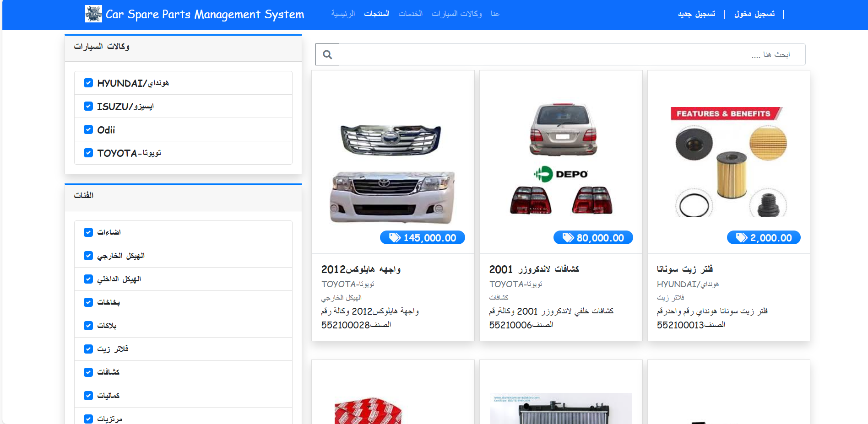Click price tag icon on 80,000.00 badge
This screenshot has width=868, height=424.
point(568,238)
